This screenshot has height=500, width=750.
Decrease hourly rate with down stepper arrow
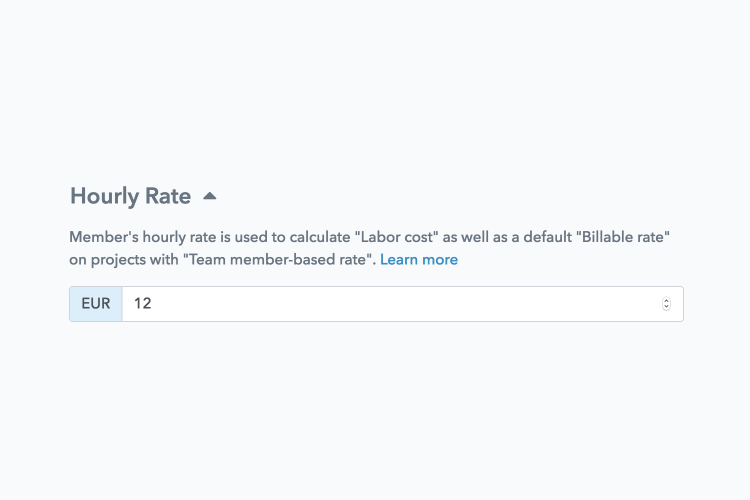(x=666, y=307)
